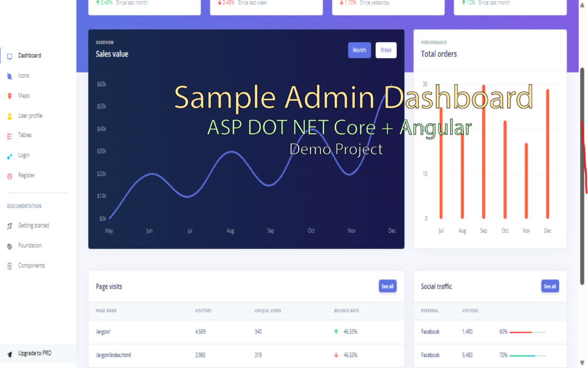The image size is (588, 368).
Task: Click the Dashboard monitor icon in sidebar
Action: [10, 56]
